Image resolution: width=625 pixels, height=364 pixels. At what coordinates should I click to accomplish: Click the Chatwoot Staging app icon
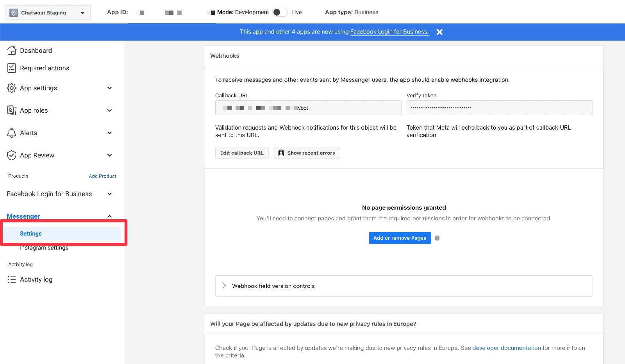14,12
